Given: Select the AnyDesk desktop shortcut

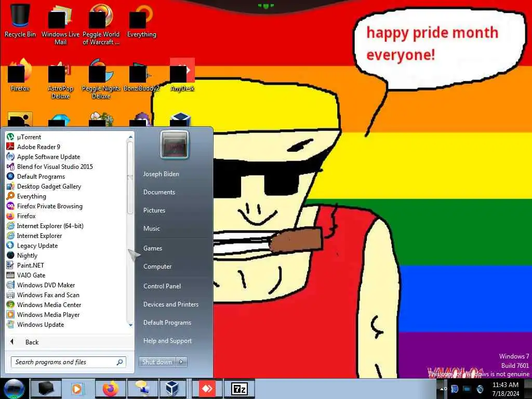Looking at the screenshot, I should point(182,75).
